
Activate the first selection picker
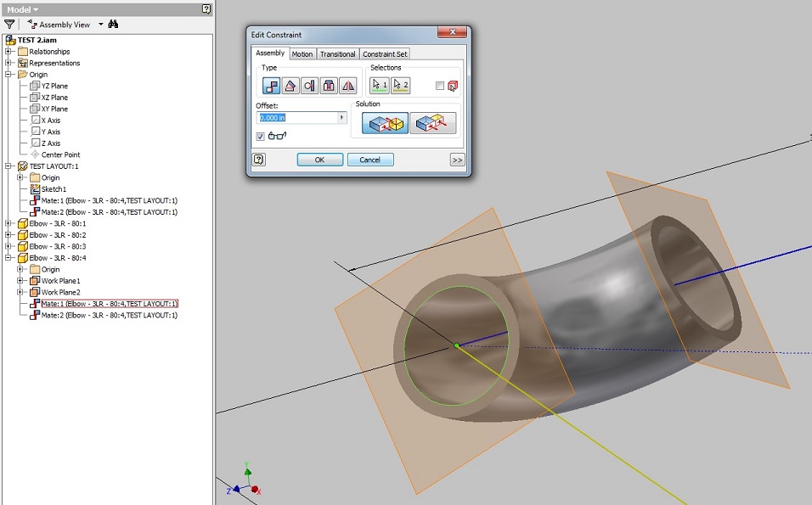[378, 84]
